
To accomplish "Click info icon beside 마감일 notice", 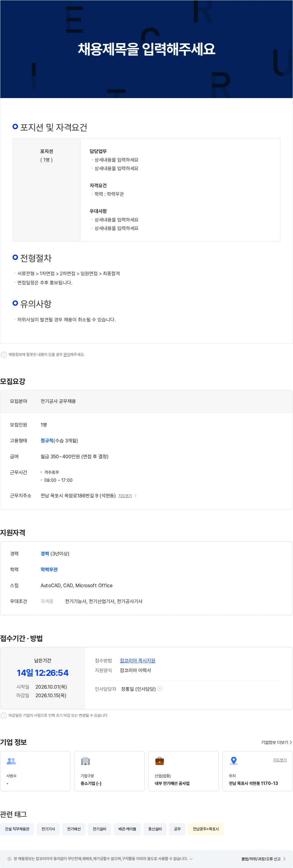I will (x=4, y=715).
